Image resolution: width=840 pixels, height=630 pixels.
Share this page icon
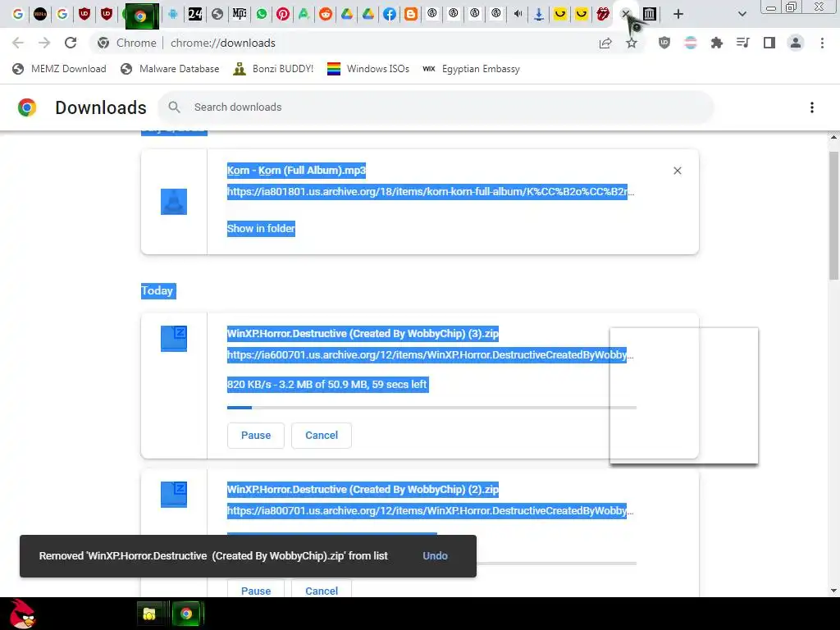click(605, 43)
